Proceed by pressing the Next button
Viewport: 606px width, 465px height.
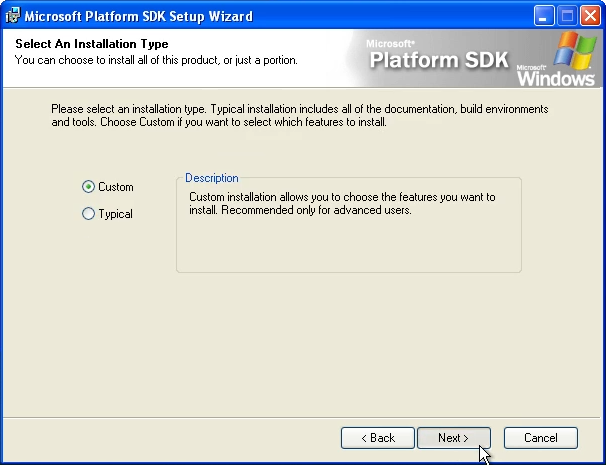453,438
